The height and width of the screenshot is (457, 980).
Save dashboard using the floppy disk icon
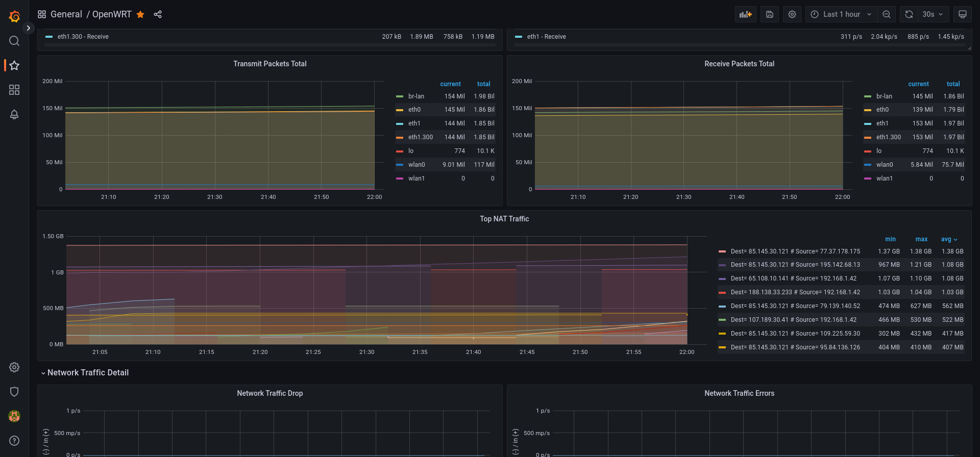(770, 14)
